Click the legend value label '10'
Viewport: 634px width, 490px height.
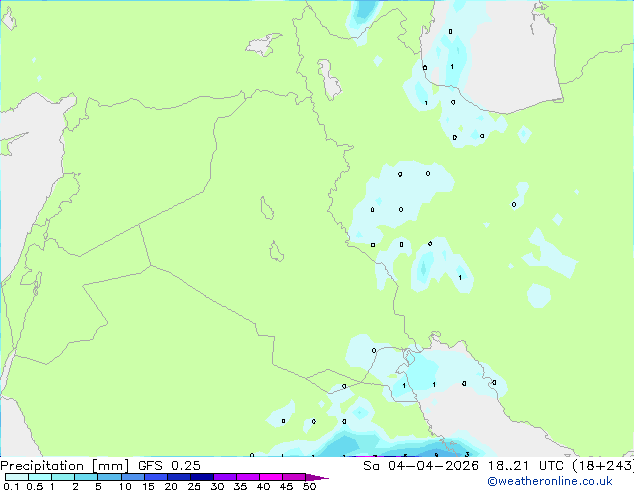(x=125, y=486)
